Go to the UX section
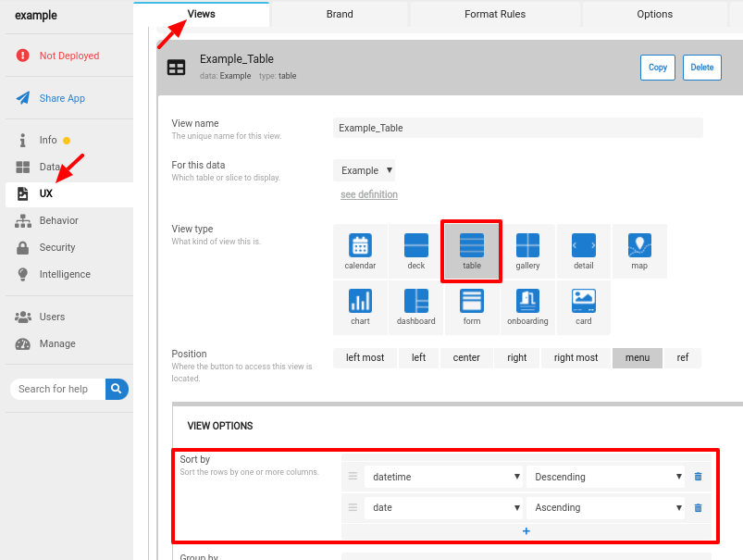The image size is (743, 560). [69, 194]
